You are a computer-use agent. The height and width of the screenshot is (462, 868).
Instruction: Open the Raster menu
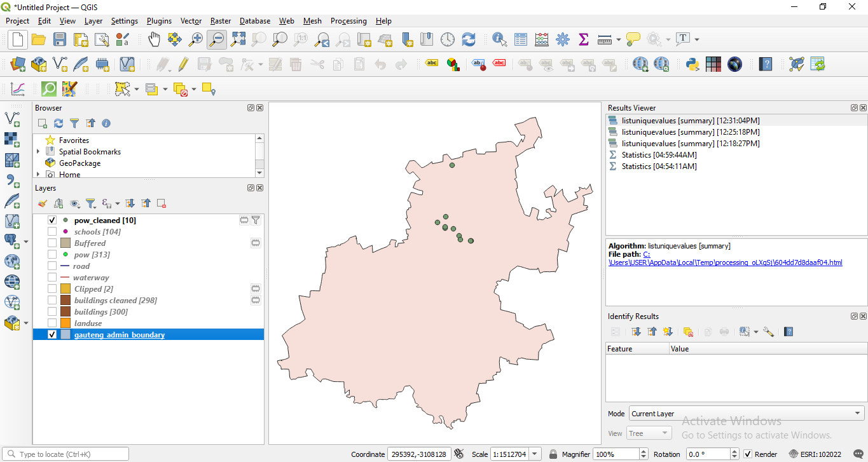pyautogui.click(x=221, y=21)
